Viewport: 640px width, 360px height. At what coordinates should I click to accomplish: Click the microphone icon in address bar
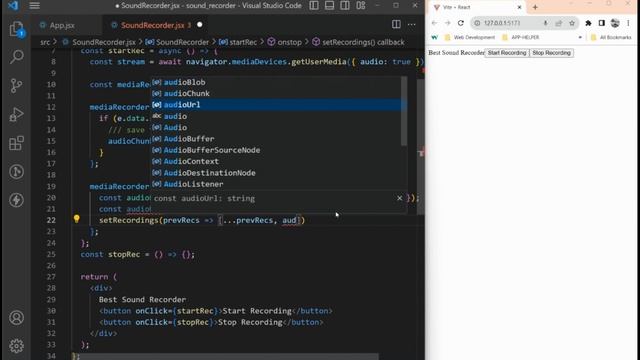pos(545,23)
